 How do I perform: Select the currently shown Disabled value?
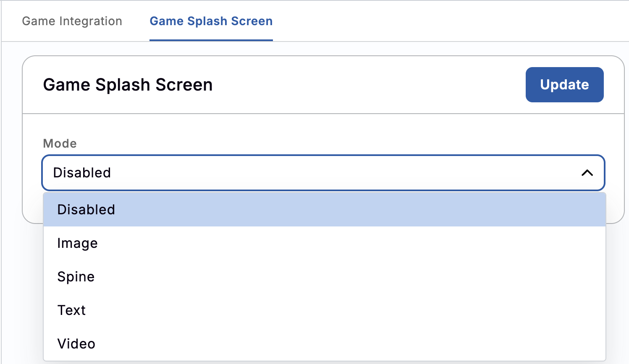point(82,173)
